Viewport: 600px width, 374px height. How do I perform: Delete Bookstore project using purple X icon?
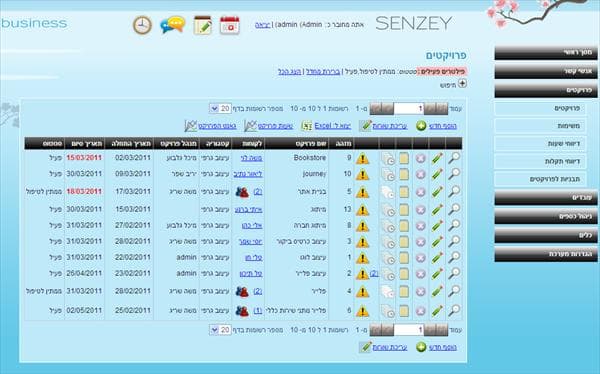click(421, 158)
